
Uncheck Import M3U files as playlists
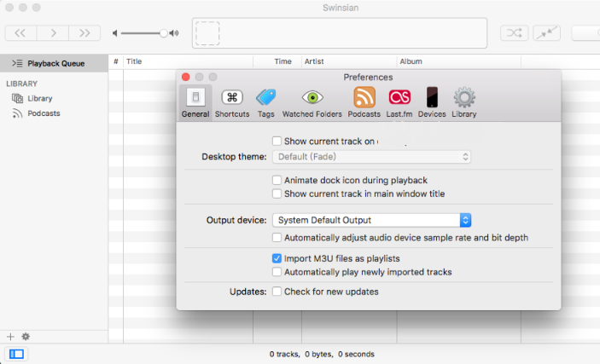coord(277,259)
